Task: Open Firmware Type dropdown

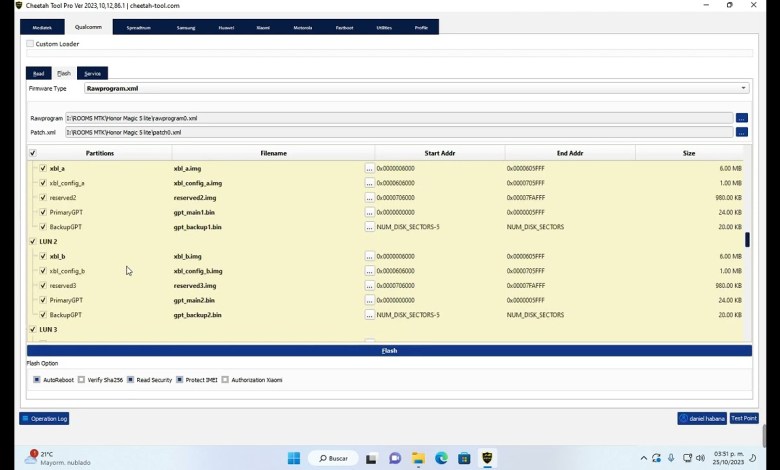Action: (x=416, y=89)
